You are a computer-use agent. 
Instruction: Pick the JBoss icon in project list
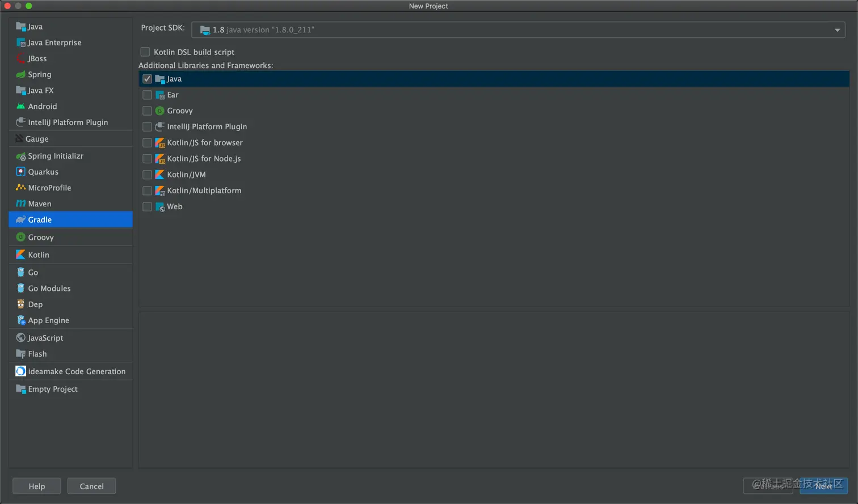tap(21, 58)
